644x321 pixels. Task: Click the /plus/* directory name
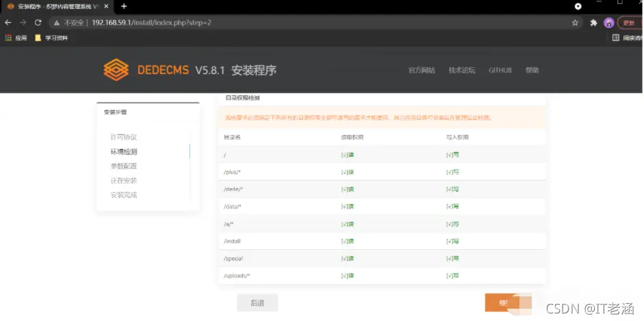[232, 172]
